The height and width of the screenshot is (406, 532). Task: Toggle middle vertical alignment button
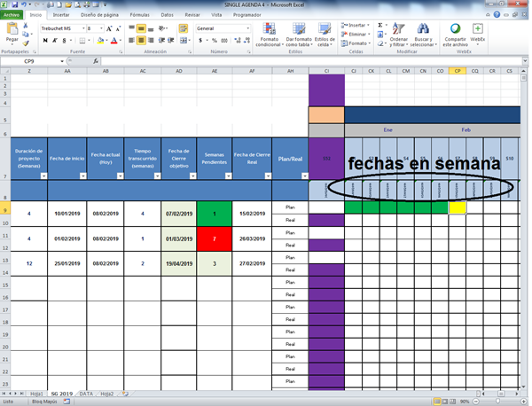141,28
